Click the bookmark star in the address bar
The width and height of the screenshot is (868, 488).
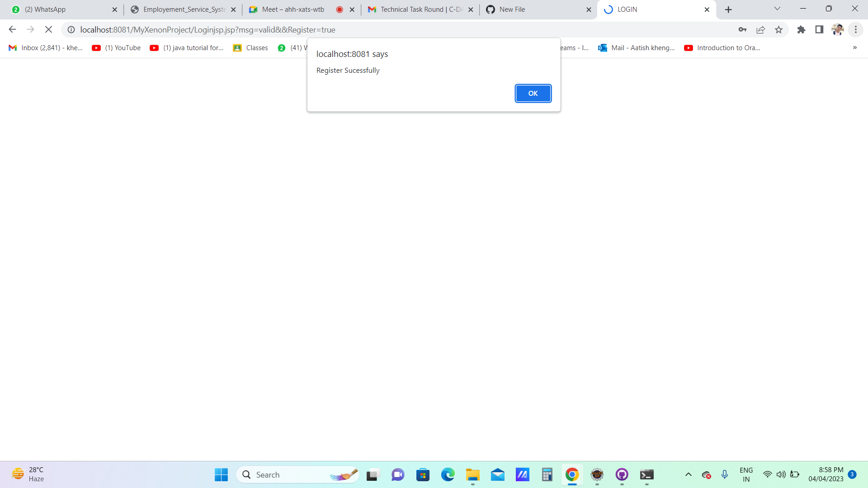pyautogui.click(x=779, y=29)
